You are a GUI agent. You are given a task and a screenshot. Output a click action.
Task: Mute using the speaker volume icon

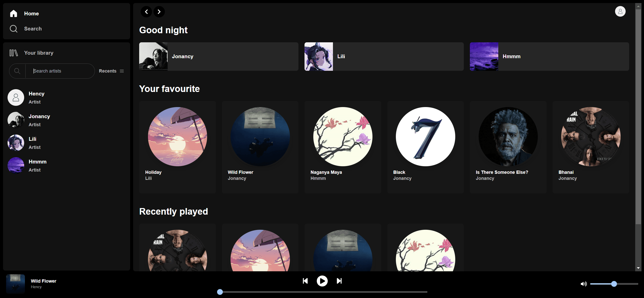tap(584, 284)
